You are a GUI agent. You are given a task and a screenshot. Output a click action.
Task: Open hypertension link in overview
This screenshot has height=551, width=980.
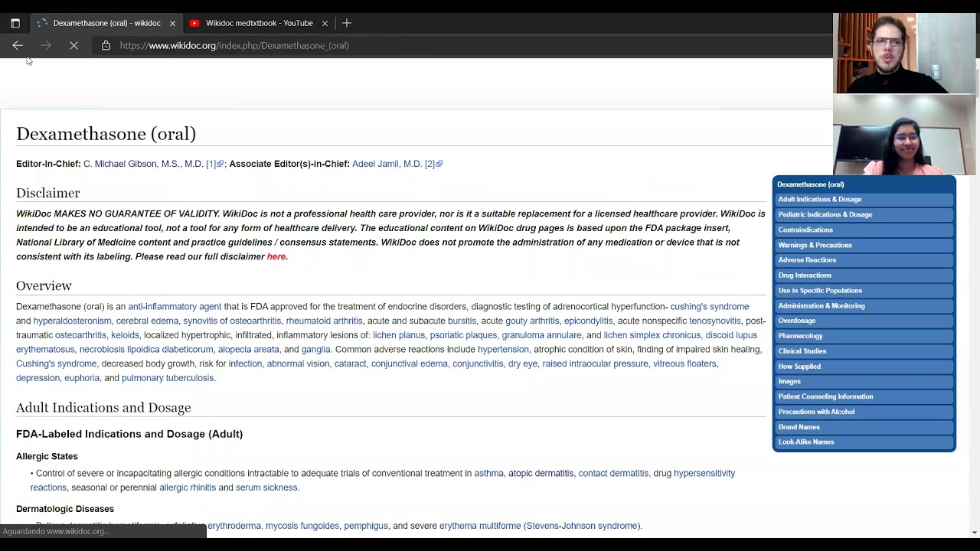tap(503, 350)
